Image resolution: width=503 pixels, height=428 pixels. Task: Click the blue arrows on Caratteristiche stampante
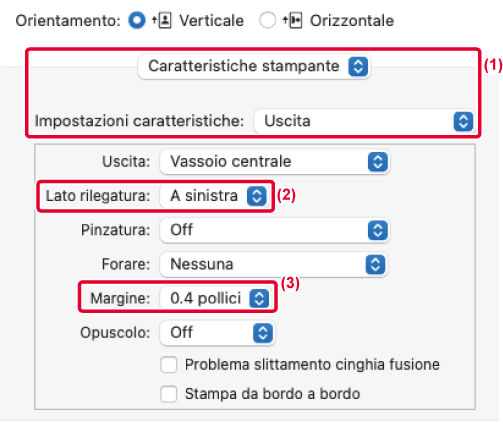tap(358, 66)
